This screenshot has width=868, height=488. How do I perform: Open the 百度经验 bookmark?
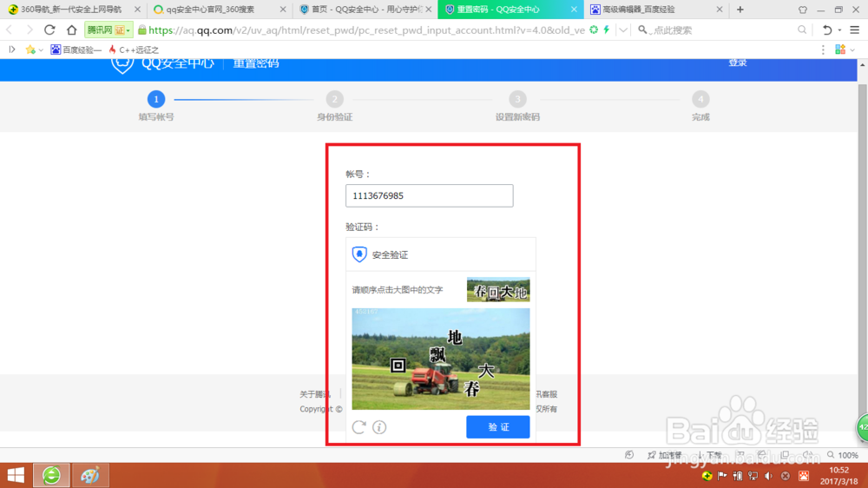[76, 49]
